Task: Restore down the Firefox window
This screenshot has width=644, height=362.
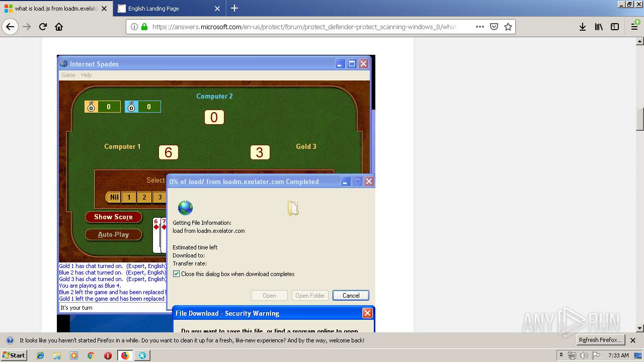Action: click(x=629, y=4)
